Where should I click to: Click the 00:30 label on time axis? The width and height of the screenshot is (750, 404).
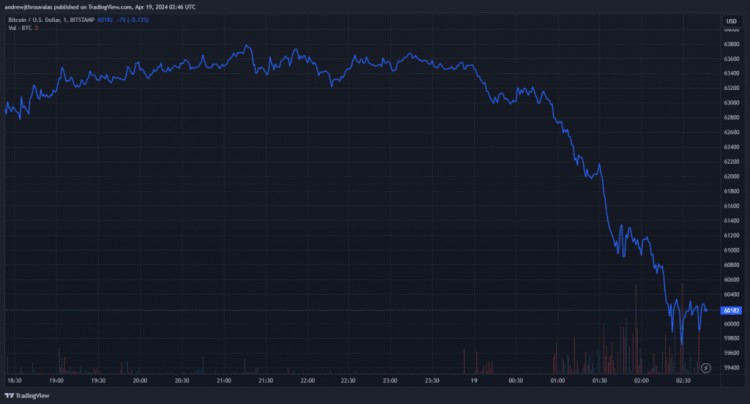coord(516,381)
